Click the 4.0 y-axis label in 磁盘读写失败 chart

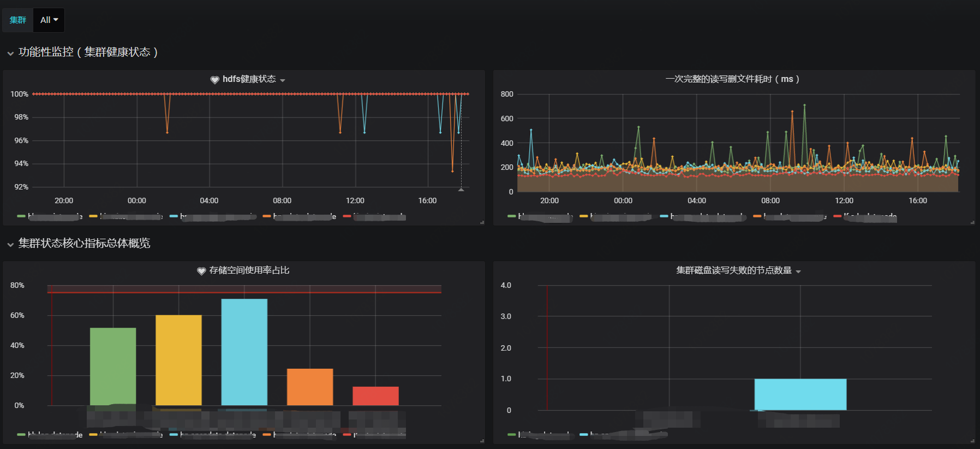coord(506,285)
